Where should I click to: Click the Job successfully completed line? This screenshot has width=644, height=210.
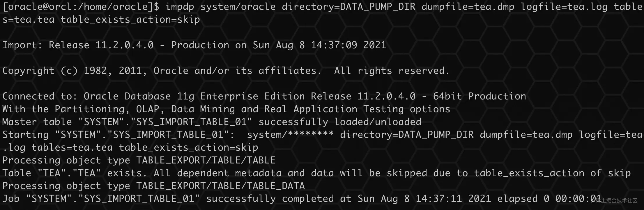pyautogui.click(x=302, y=199)
